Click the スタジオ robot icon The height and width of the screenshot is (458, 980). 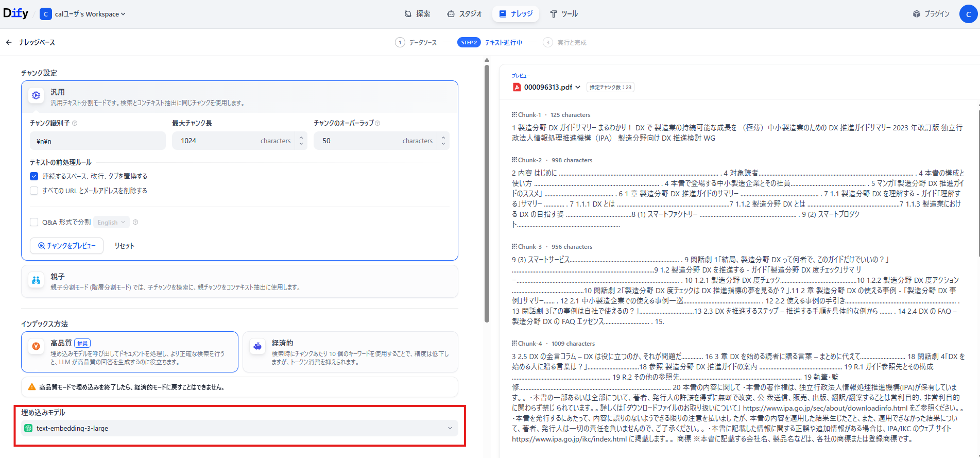[x=451, y=14]
